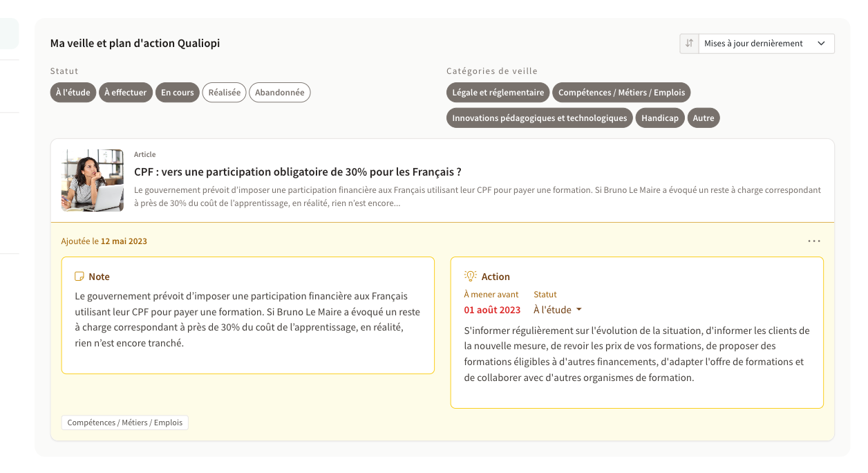Toggle the "Autre" category filter
Viewport: 868px width, 473px height.
704,118
